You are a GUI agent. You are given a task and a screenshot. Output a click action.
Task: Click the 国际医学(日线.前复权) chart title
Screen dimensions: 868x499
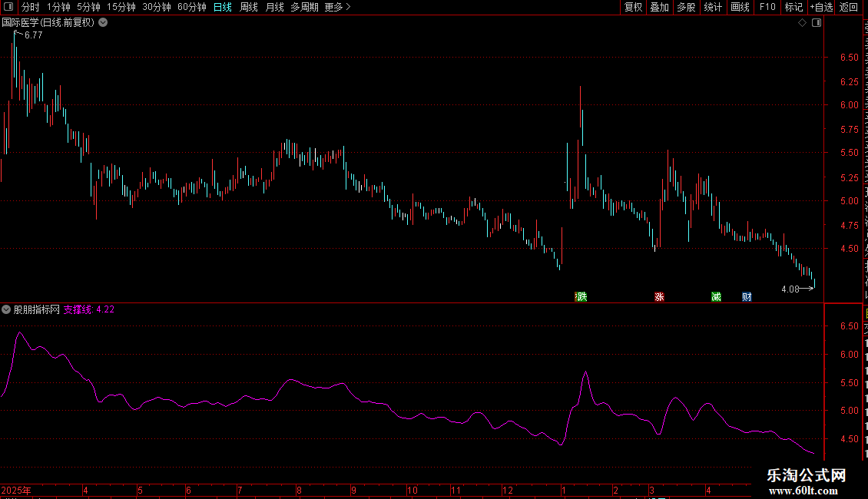click(48, 23)
